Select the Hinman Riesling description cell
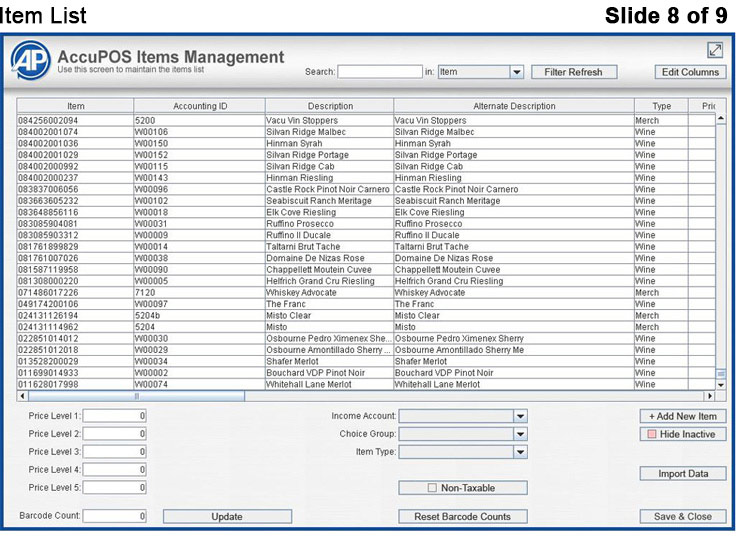This screenshot has width=736, height=556. coord(330,178)
